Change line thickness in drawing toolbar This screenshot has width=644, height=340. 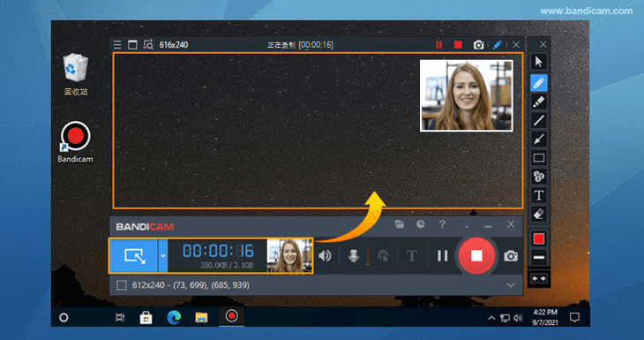(538, 258)
